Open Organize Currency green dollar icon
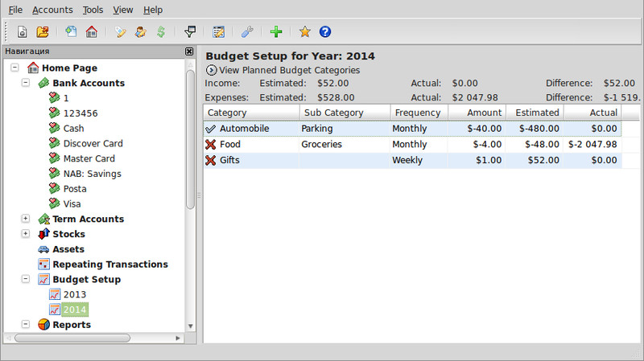 [161, 31]
